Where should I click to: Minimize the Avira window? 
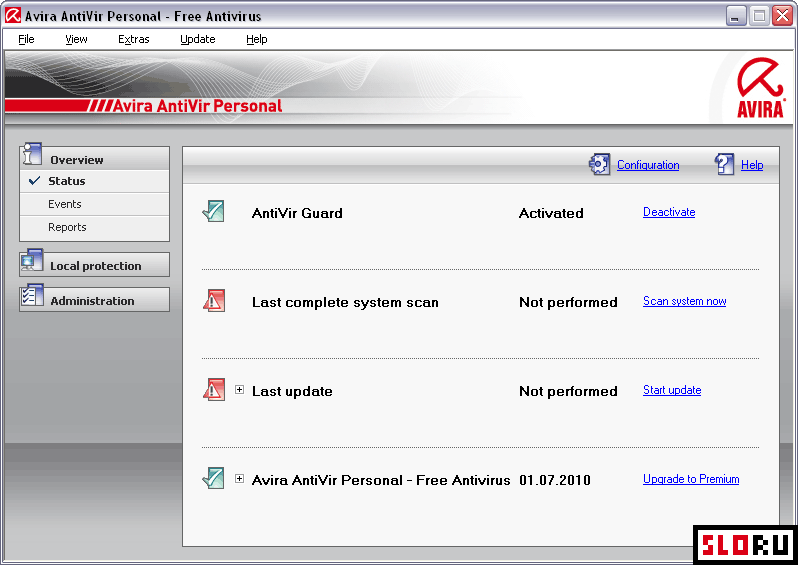pos(735,16)
